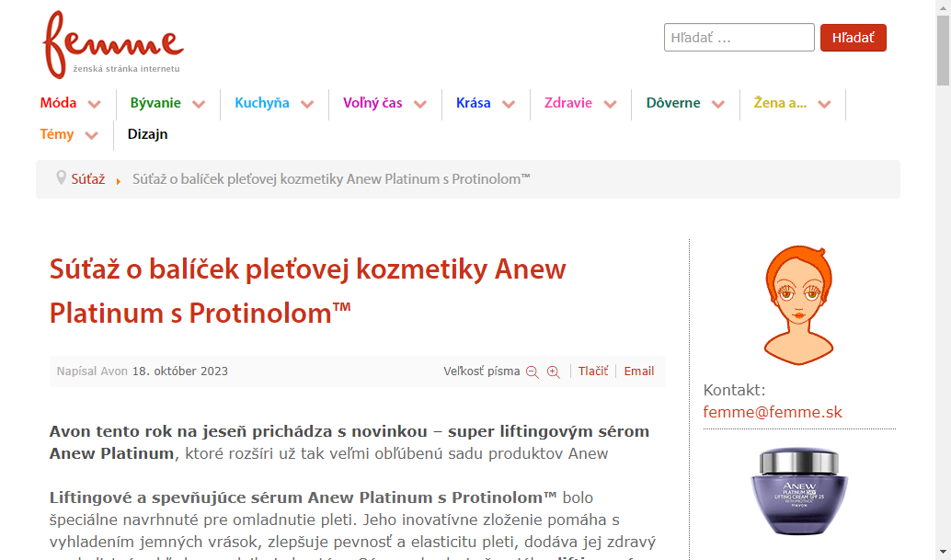Click the date text 18. október 2023
Viewport: 951px width, 560px height.
point(180,371)
